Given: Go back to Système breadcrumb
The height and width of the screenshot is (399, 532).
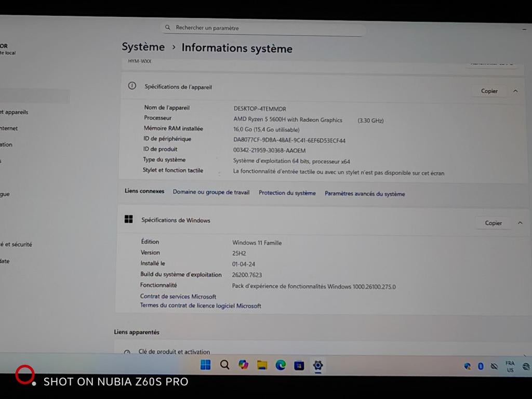Looking at the screenshot, I should (x=143, y=46).
